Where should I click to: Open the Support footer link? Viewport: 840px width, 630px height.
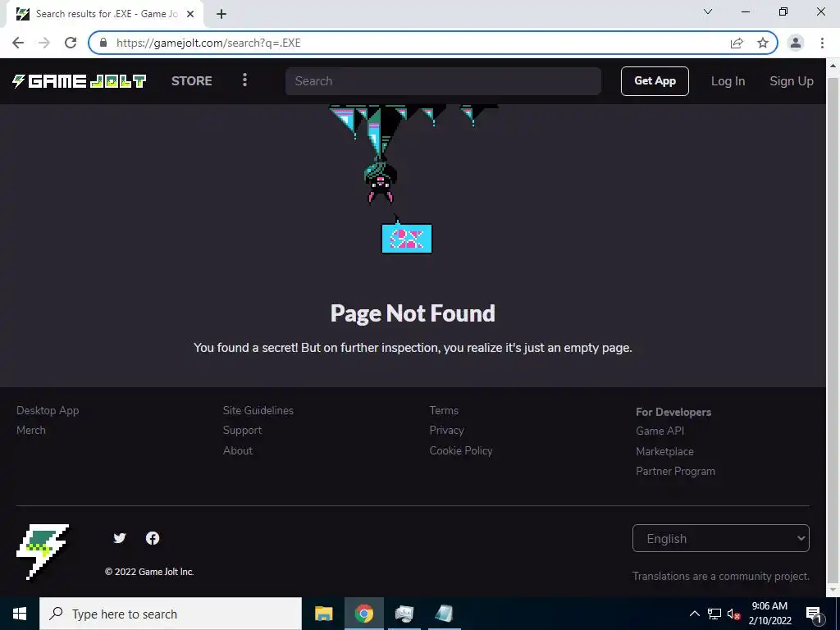tap(242, 430)
